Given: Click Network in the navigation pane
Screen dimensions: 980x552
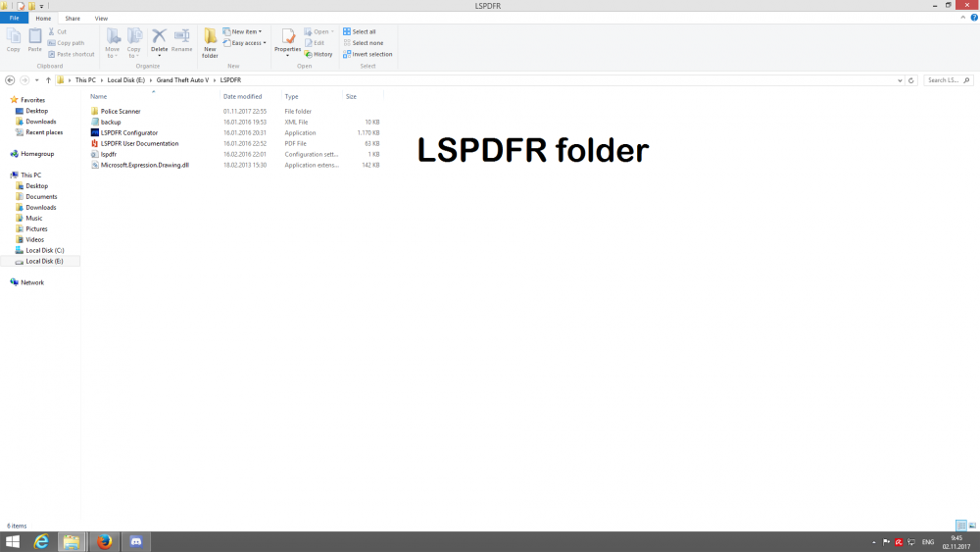Looking at the screenshot, I should (x=32, y=282).
